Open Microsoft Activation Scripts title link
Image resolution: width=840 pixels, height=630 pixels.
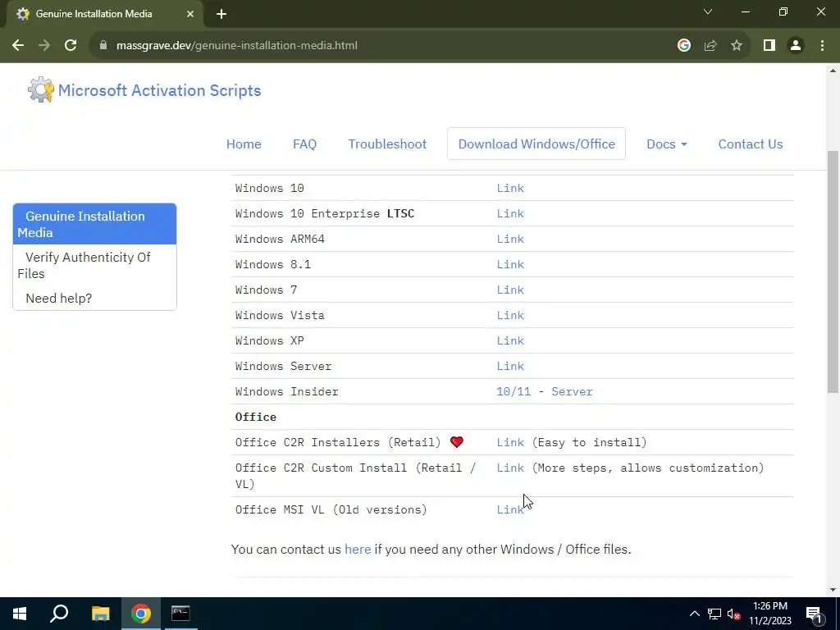point(159,90)
